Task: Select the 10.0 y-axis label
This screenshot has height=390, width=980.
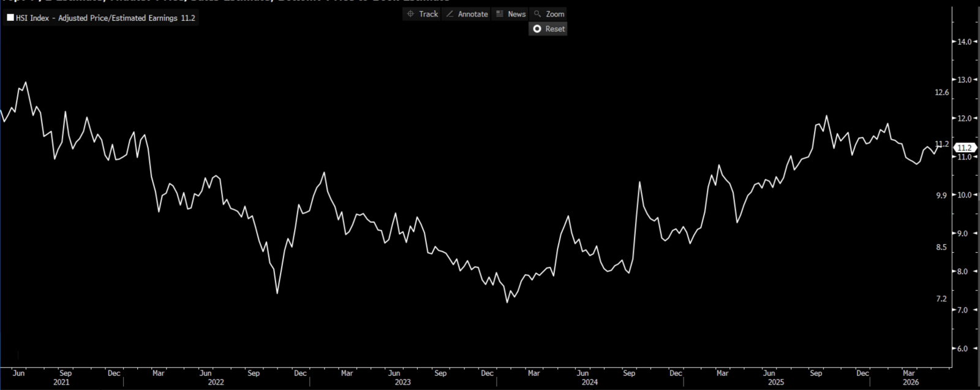Action: point(964,195)
